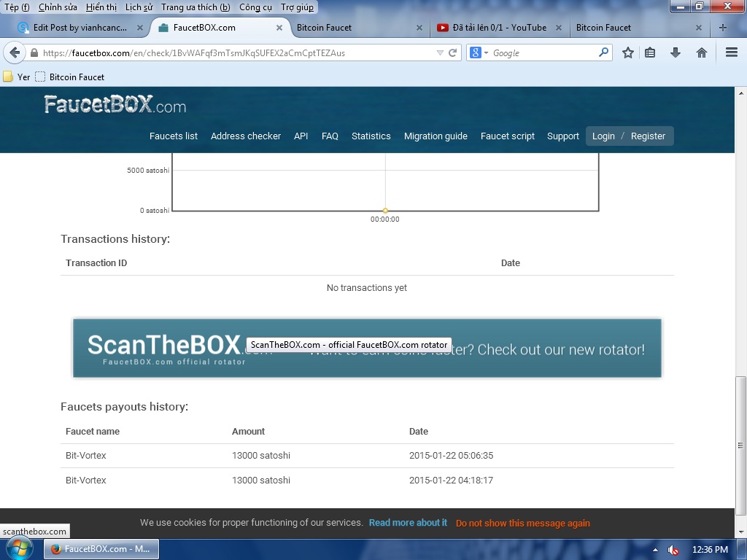The height and width of the screenshot is (560, 747).
Task: Click the FaucetBOX.com logo
Action: pyautogui.click(x=115, y=104)
